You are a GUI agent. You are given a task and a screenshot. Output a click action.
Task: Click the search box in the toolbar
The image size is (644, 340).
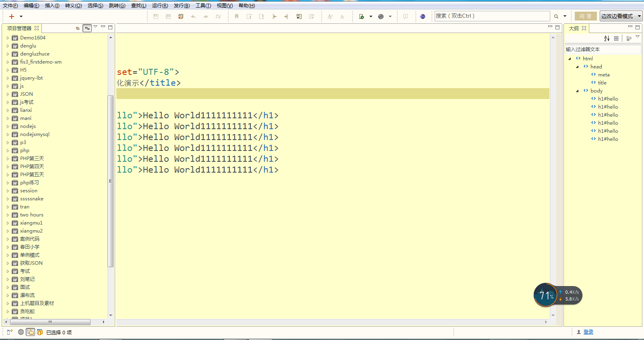(x=492, y=16)
